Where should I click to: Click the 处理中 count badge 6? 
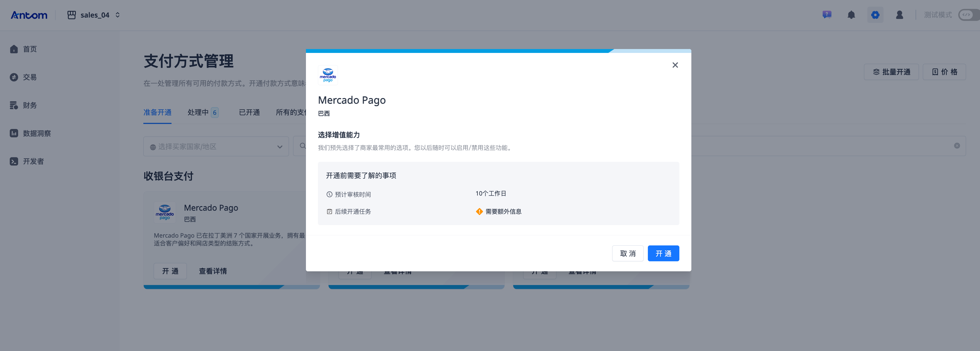[214, 113]
